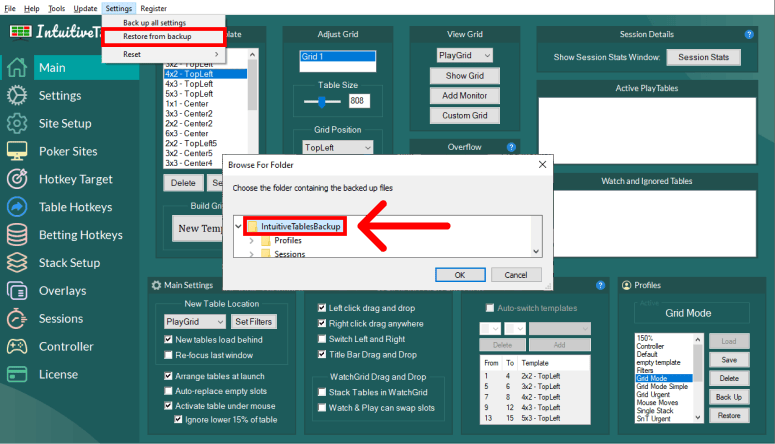The image size is (775, 444).
Task: Choose Restore from backup menu item
Action: (164, 37)
